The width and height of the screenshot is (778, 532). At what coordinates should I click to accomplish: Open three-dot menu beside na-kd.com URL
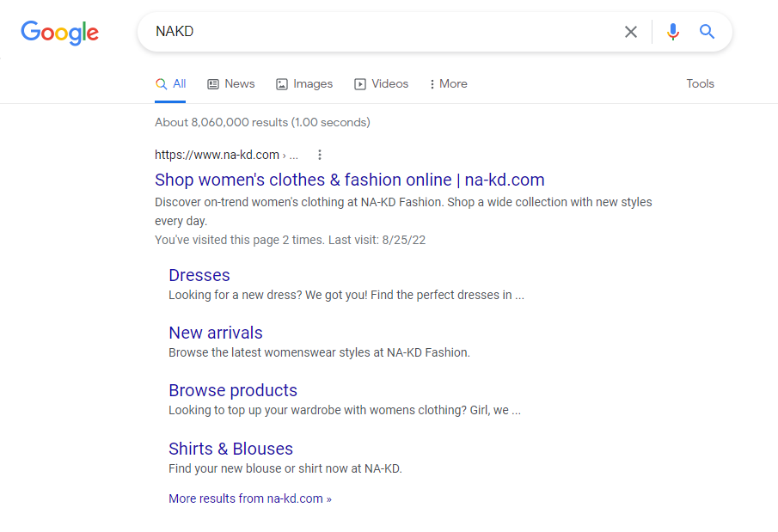(320, 155)
